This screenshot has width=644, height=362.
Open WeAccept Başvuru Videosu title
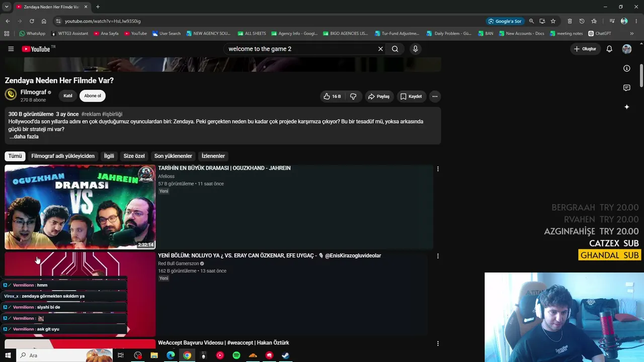(x=223, y=343)
